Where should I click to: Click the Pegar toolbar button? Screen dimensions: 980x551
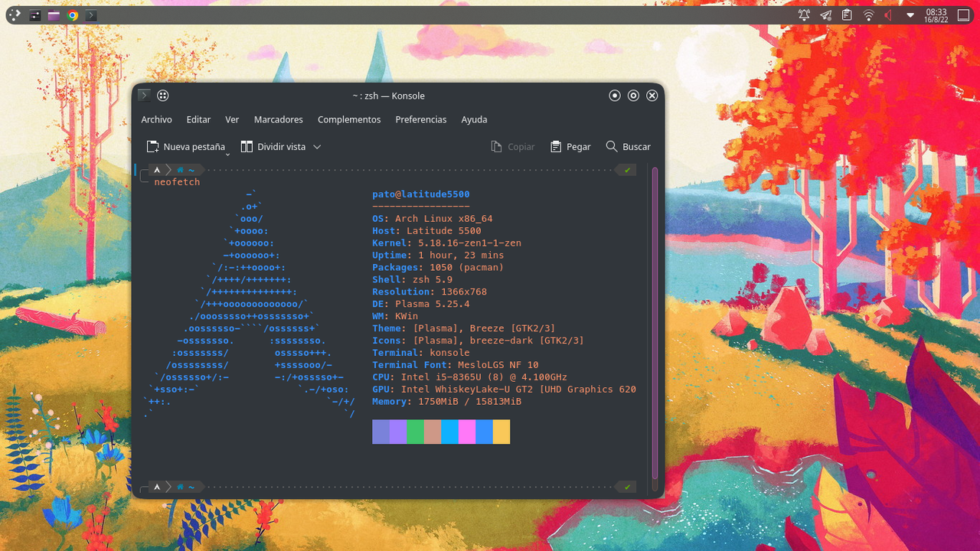pyautogui.click(x=570, y=146)
